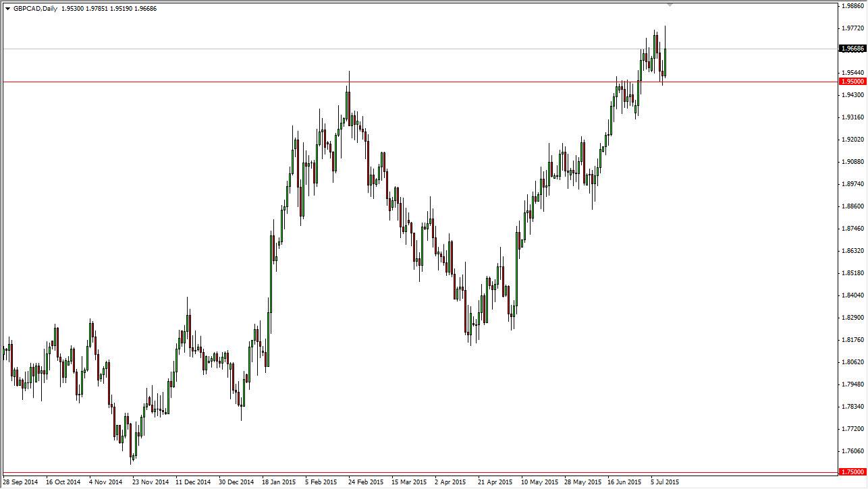Screen dimensions: 868x489
Task: Click the 5 Jul 2015 date label
Action: coord(666,483)
